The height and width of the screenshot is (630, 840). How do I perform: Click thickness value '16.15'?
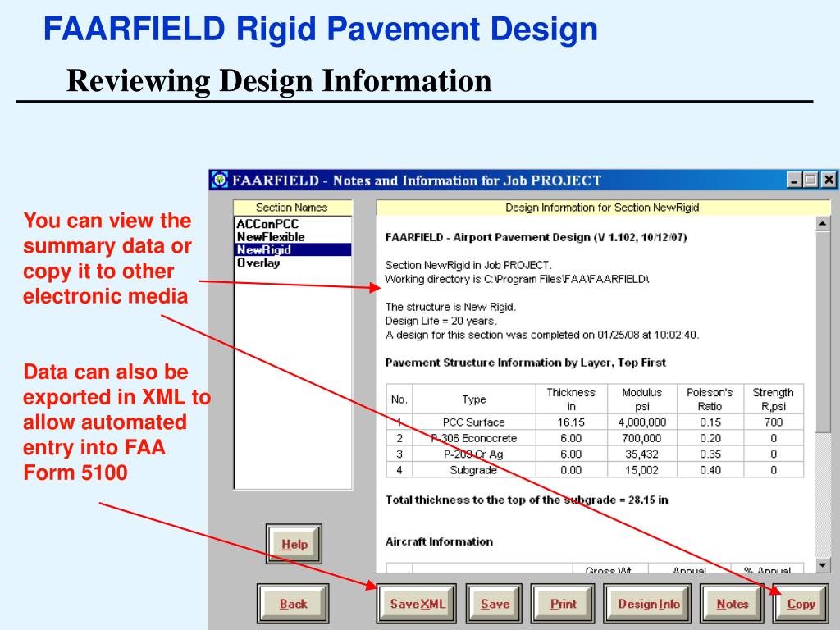pos(571,422)
